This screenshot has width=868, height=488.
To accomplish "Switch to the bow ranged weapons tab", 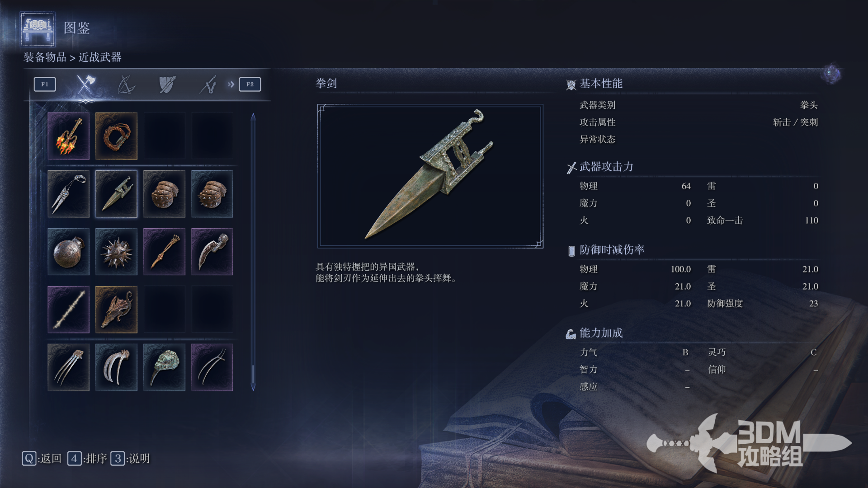I will coord(126,84).
